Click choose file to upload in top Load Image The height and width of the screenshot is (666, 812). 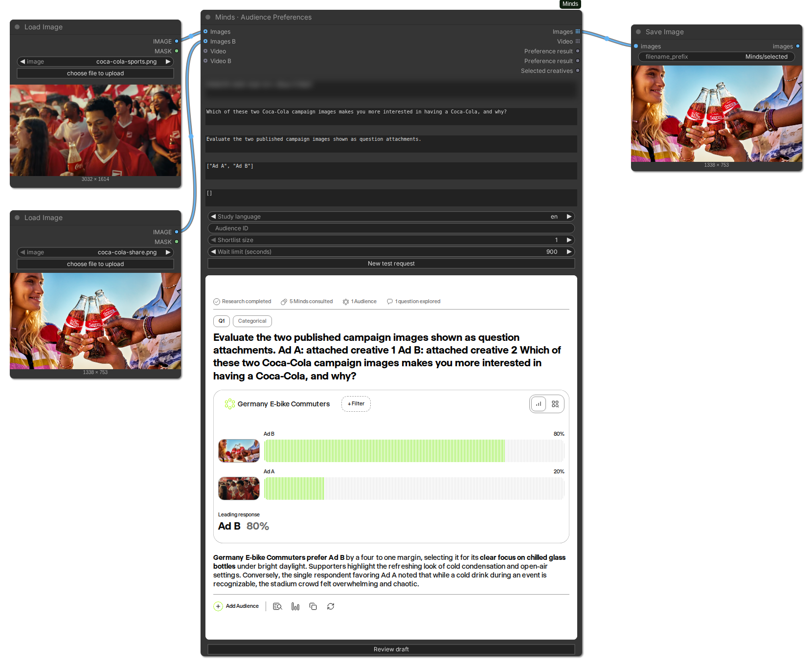[95, 73]
